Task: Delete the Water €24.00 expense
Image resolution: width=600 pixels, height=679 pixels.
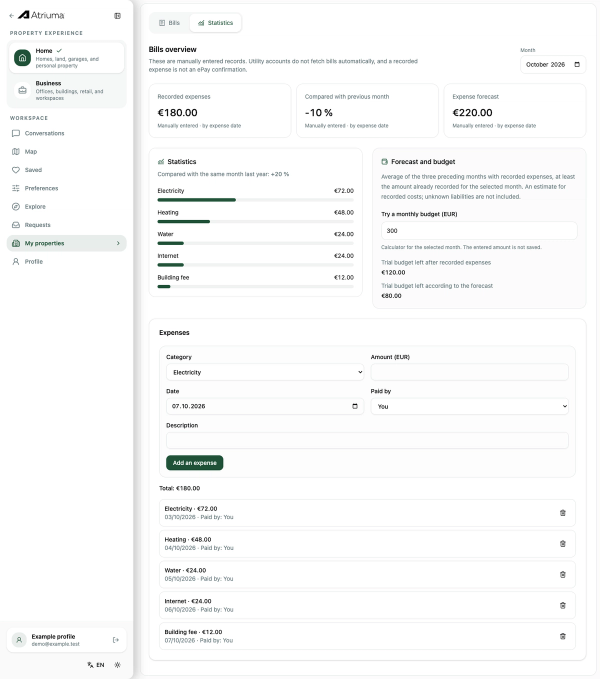Action: pos(563,574)
